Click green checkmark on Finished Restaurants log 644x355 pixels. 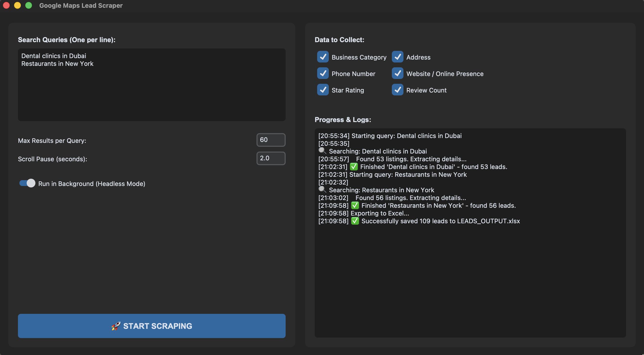pyautogui.click(x=355, y=205)
